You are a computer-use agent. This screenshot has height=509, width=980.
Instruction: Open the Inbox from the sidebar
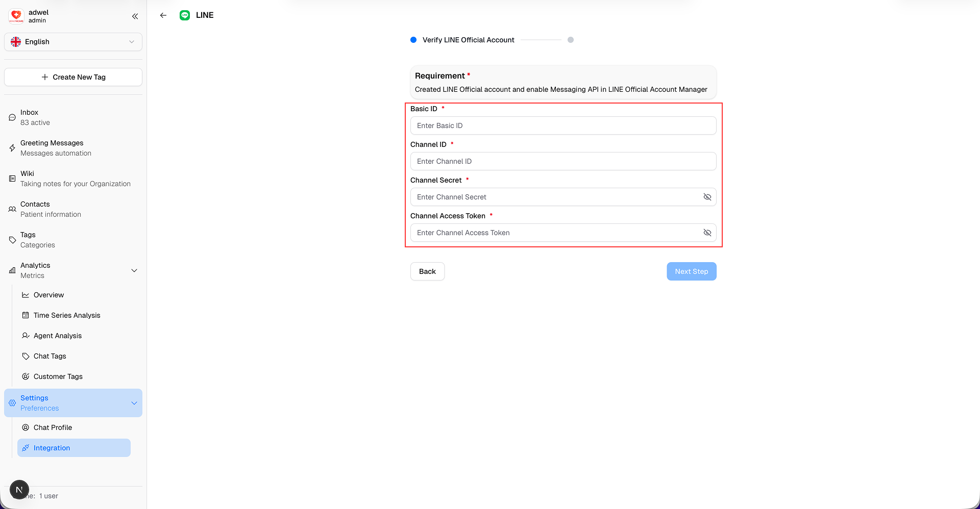click(29, 117)
